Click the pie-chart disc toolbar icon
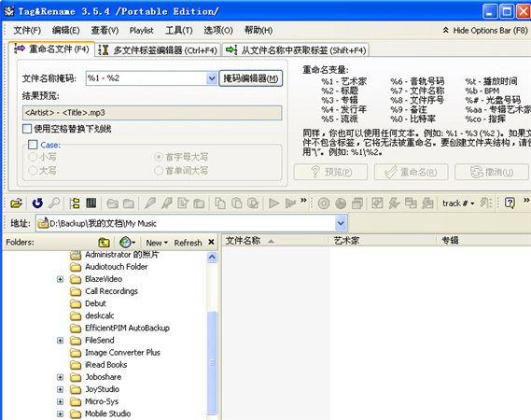The image size is (531, 420). (341, 203)
